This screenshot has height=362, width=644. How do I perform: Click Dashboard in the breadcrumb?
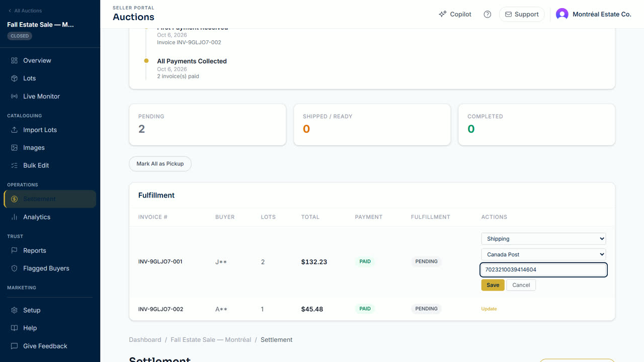pyautogui.click(x=145, y=340)
